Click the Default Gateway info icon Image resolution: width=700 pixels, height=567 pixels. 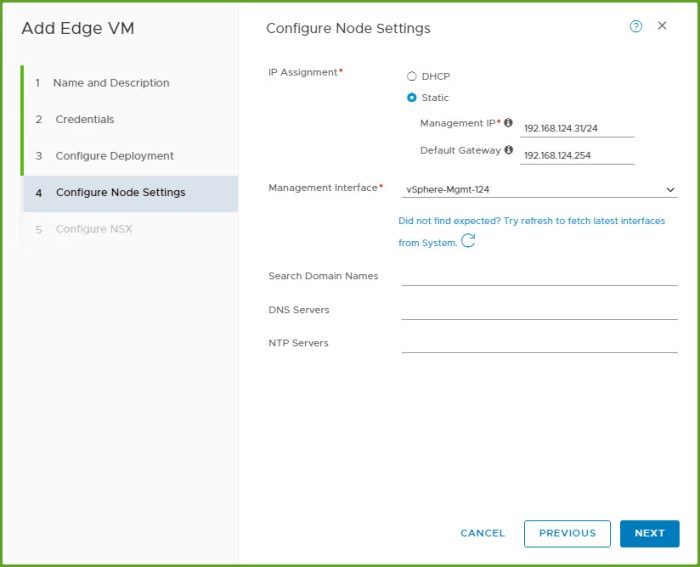508,150
